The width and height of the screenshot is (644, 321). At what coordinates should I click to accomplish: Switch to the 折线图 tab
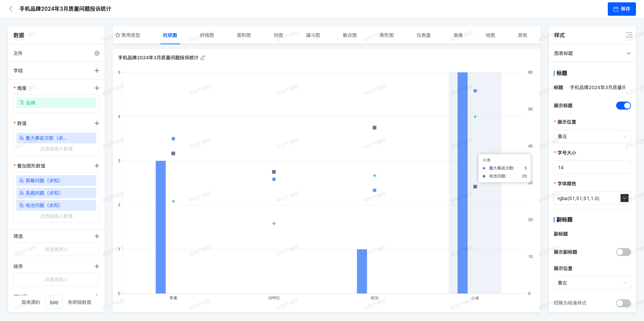207,35
